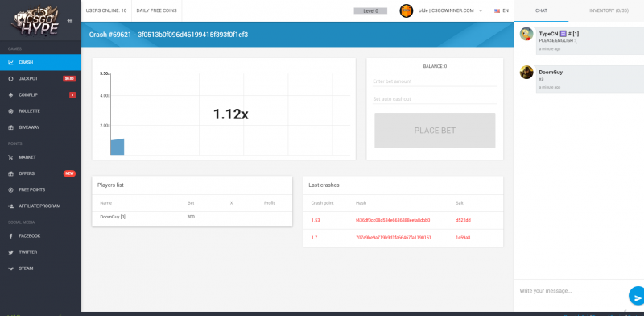Screen dimensions: 644x316
Task: Click the Coinflip count badge
Action: pos(72,95)
